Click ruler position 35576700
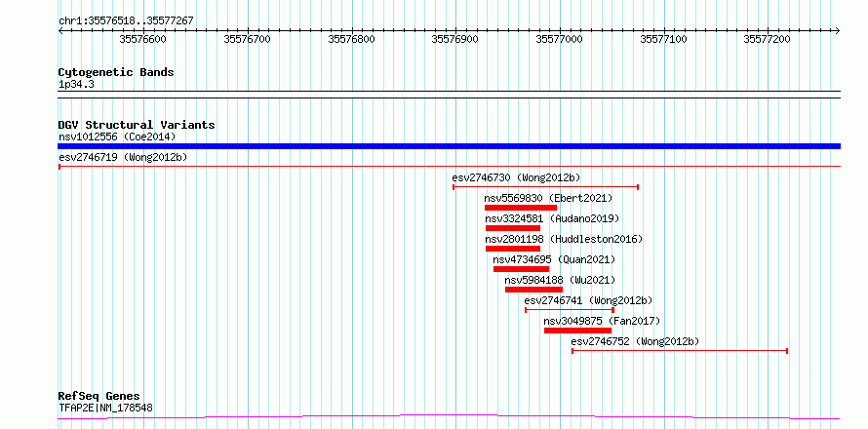The height and width of the screenshot is (429, 868). (x=247, y=39)
